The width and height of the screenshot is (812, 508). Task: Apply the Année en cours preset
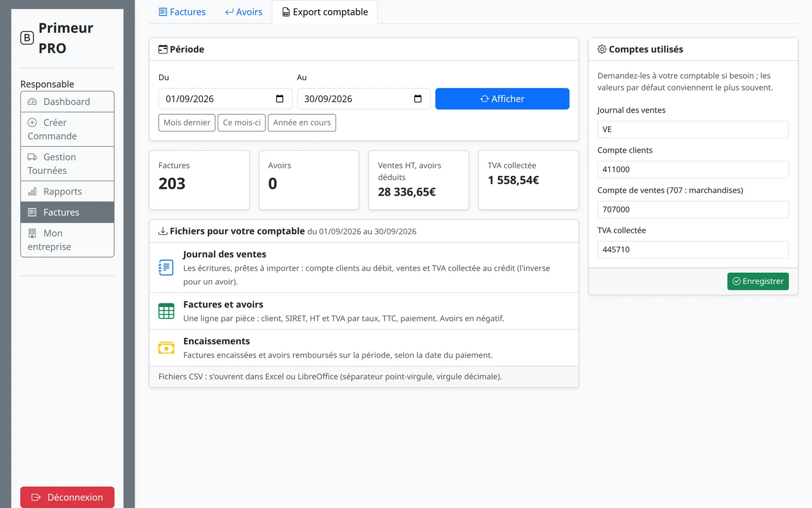pos(302,122)
